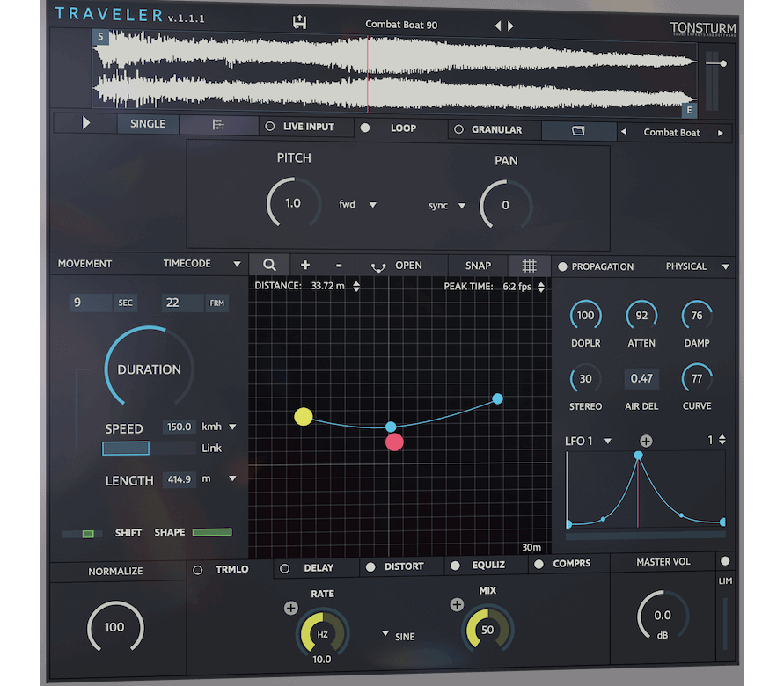Toggle the LOOP option
The image size is (784, 686).
click(x=365, y=128)
